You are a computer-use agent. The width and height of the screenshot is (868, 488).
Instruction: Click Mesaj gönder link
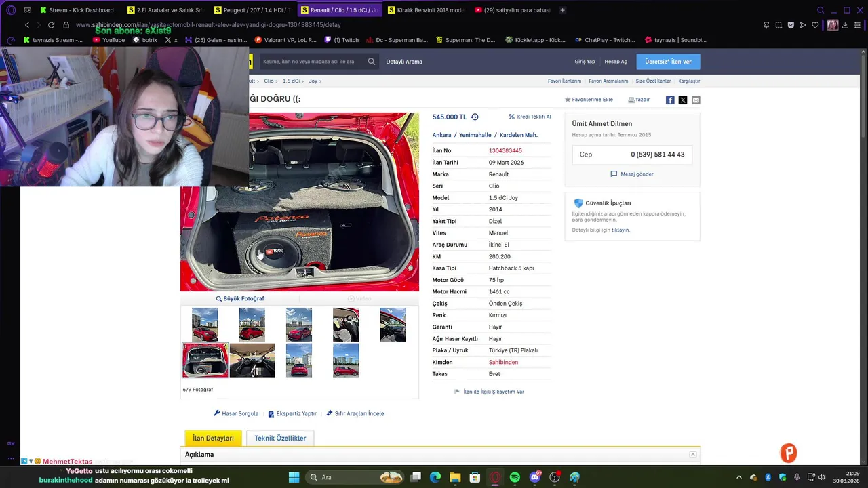click(632, 174)
